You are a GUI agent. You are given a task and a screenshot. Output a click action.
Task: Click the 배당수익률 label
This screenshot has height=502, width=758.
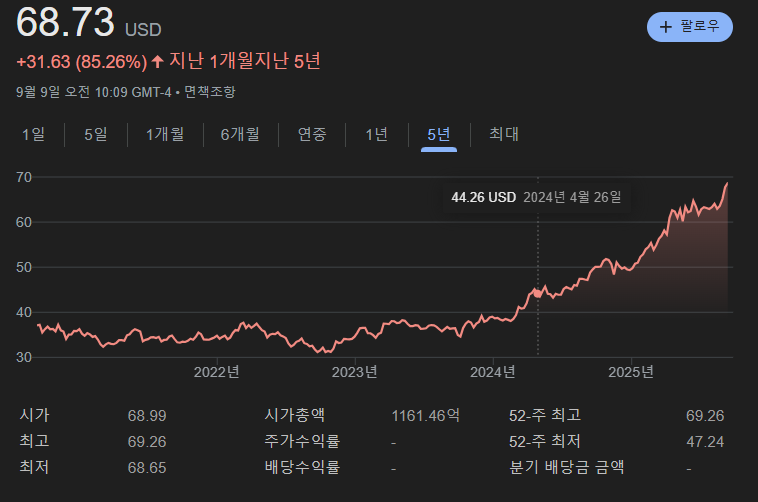click(302, 467)
